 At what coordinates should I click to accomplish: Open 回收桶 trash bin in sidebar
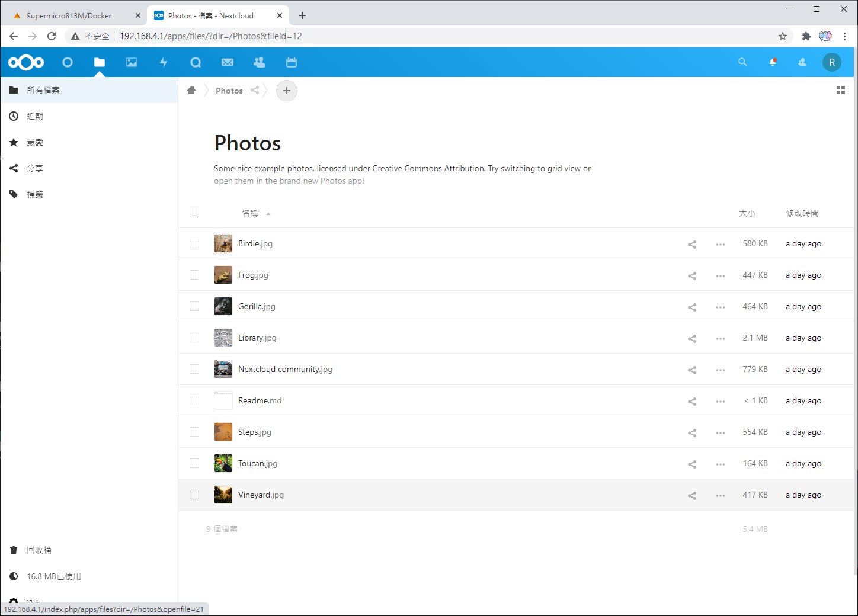point(39,550)
